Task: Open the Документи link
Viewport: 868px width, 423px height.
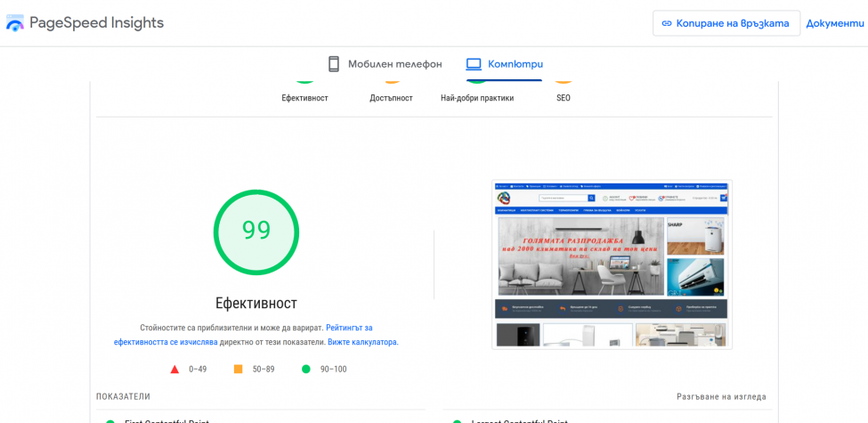Action: click(x=835, y=23)
